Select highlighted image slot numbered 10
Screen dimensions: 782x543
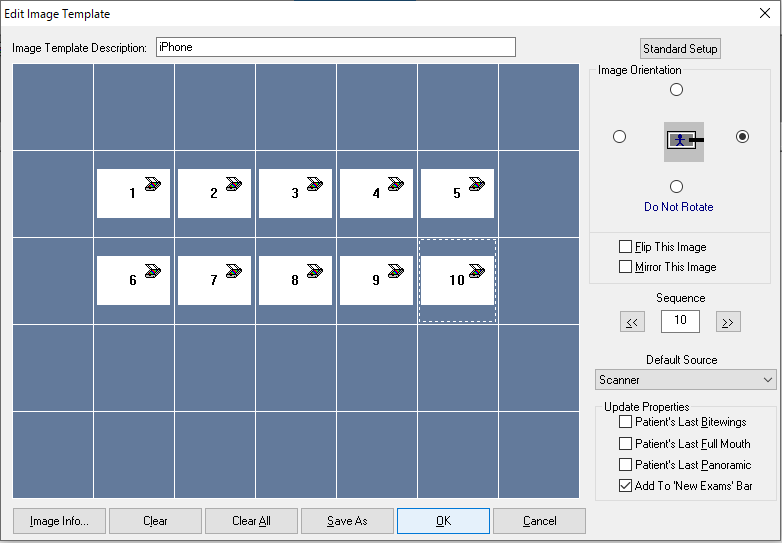coord(457,280)
